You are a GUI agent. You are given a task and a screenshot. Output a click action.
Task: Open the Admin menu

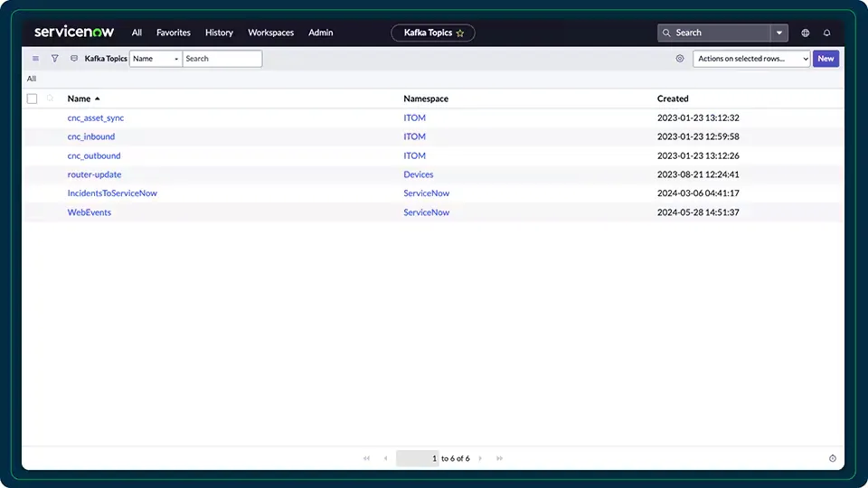point(320,33)
